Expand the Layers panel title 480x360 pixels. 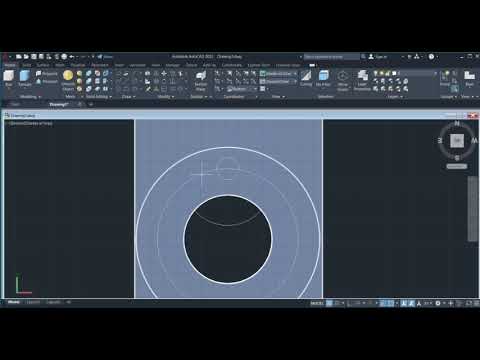pyautogui.click(x=395, y=97)
